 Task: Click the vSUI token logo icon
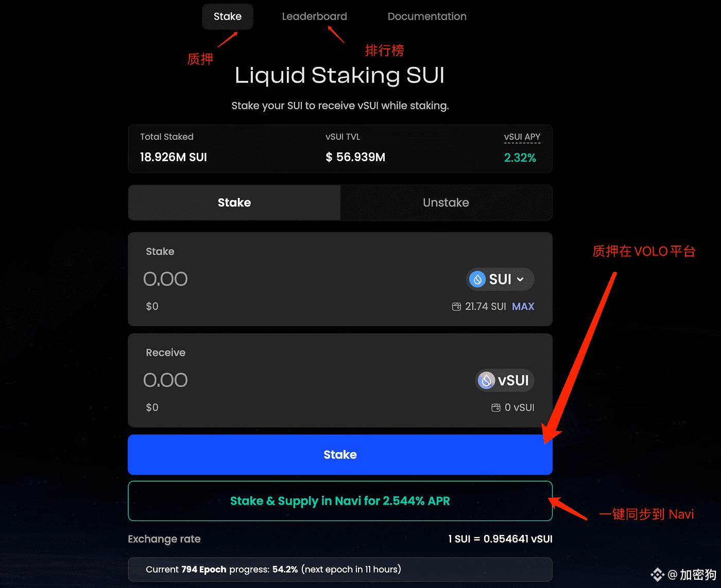click(486, 381)
